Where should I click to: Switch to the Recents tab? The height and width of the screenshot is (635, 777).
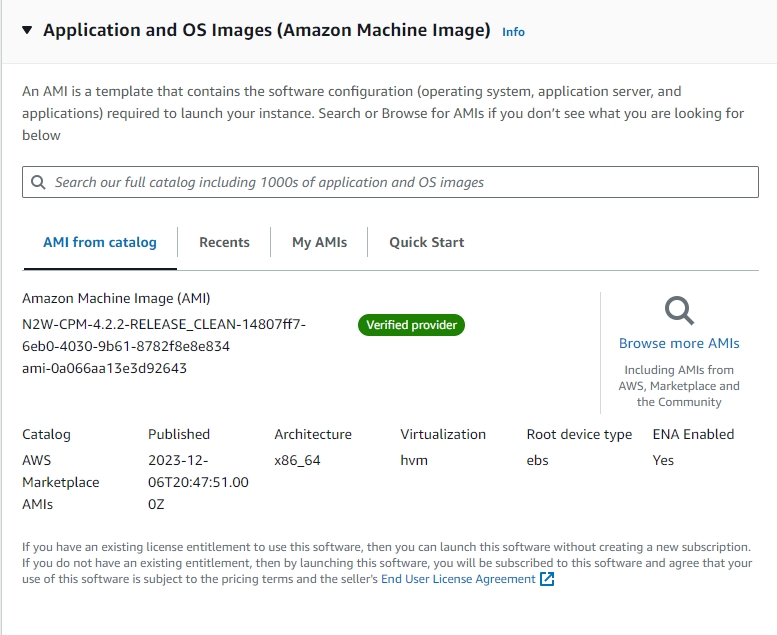(x=224, y=242)
